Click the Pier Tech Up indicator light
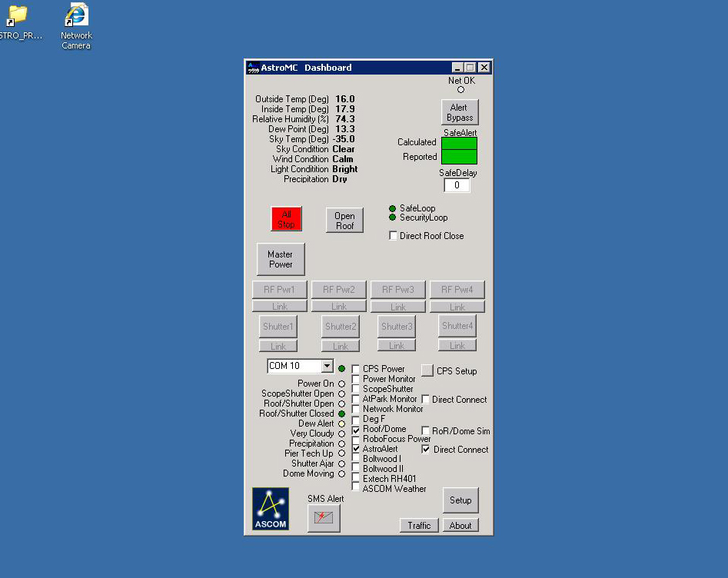The width and height of the screenshot is (728, 578). tap(342, 453)
